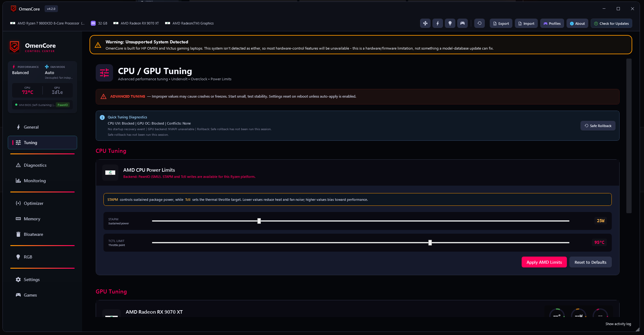Open the Optimizer page
This screenshot has width=644, height=335.
[x=42, y=203]
